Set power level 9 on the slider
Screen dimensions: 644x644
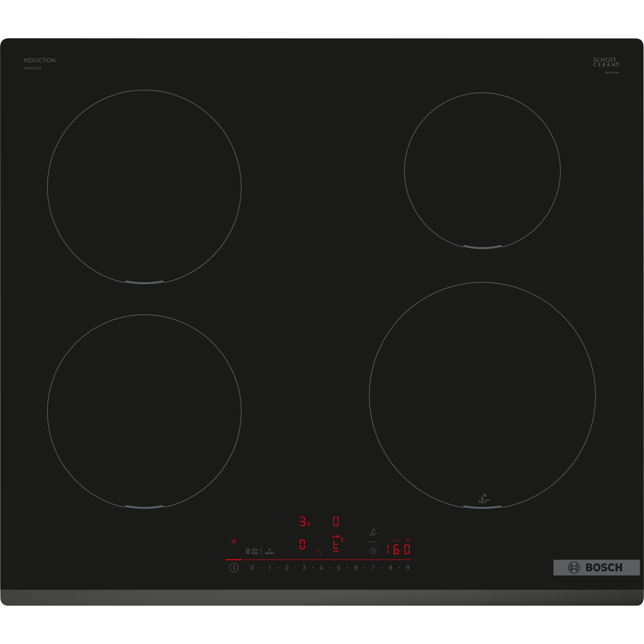coord(408,568)
